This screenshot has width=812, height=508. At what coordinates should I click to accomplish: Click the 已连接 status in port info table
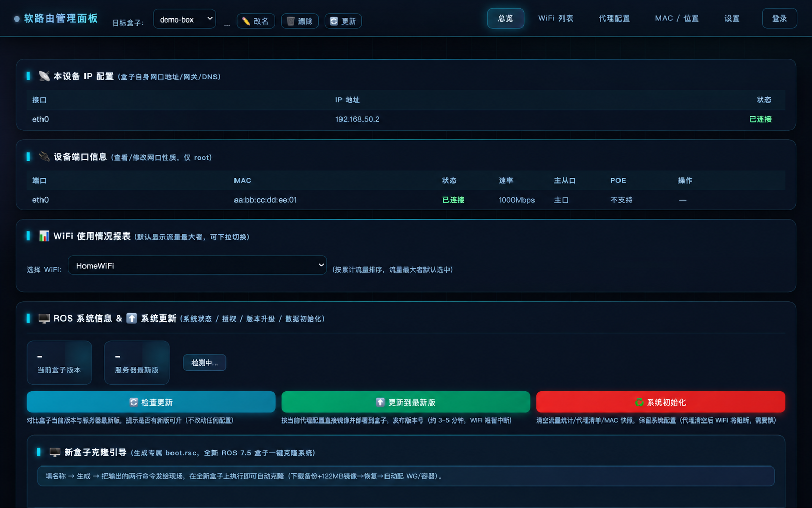[x=453, y=200]
